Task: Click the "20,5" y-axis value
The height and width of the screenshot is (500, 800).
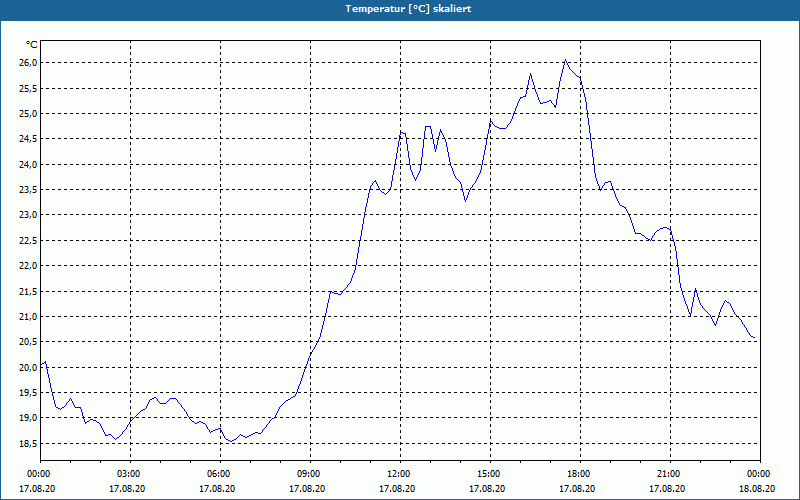Action: (28, 342)
